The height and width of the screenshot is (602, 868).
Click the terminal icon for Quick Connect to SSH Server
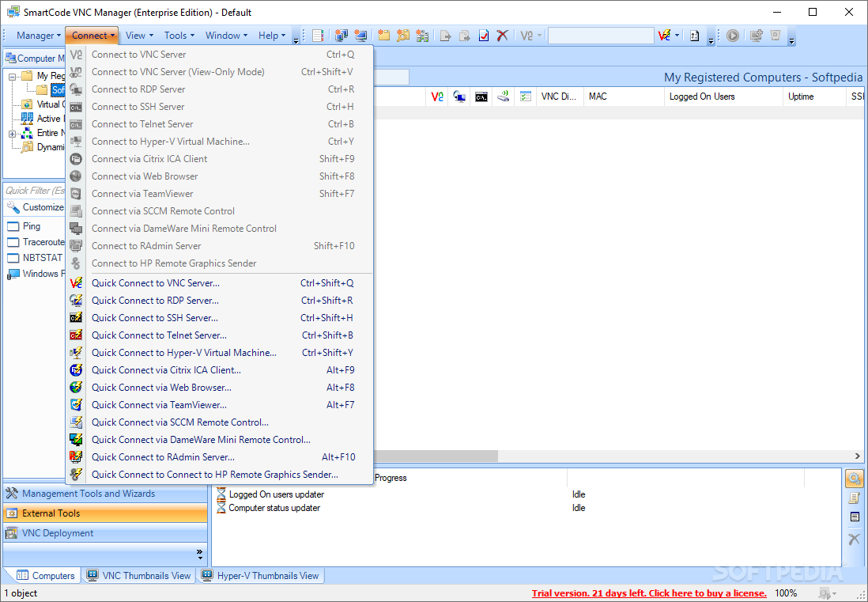point(77,318)
